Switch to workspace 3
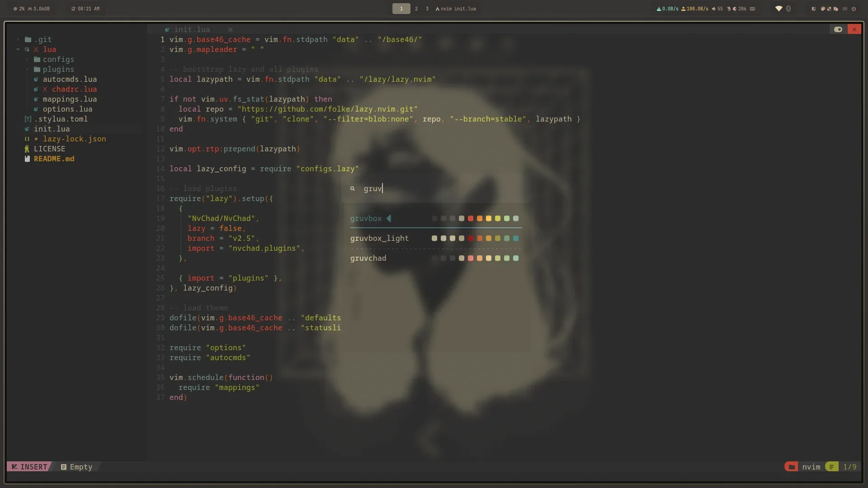The height and width of the screenshot is (488, 868). coord(427,9)
